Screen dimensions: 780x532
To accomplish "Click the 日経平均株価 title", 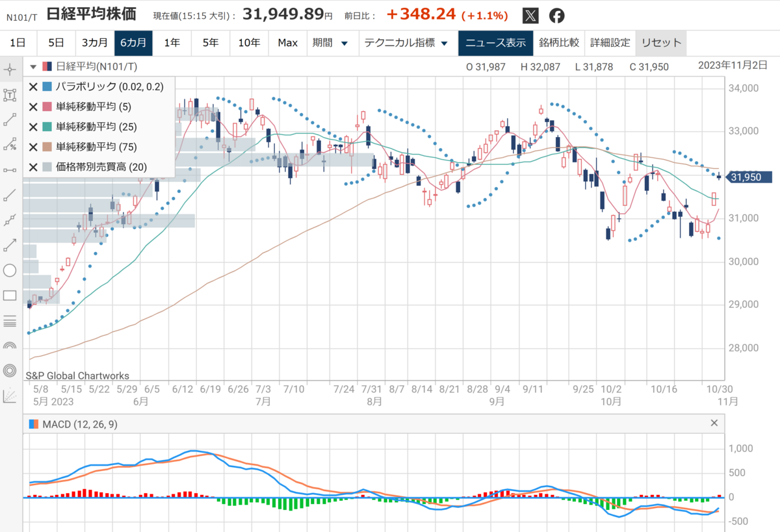I will tap(92, 15).
